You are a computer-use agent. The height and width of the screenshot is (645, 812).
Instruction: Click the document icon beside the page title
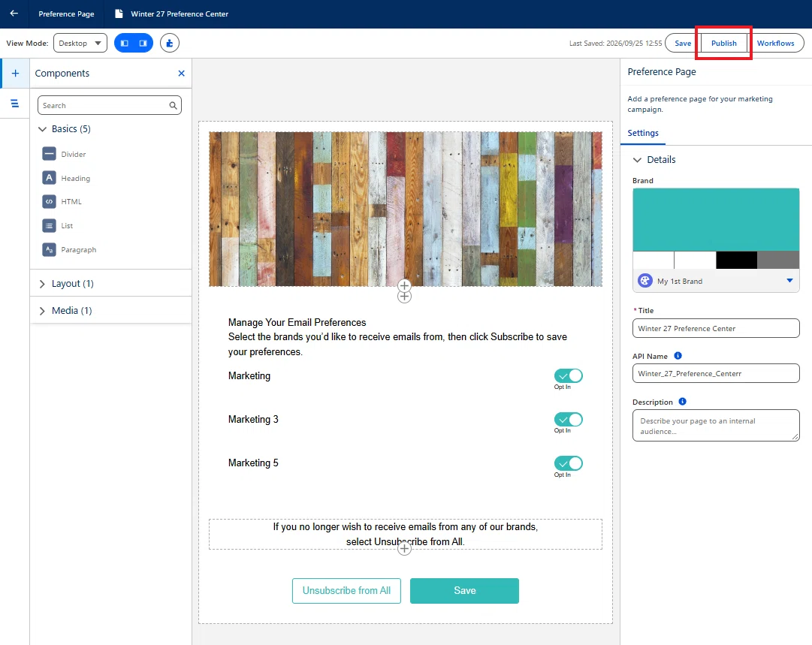119,14
